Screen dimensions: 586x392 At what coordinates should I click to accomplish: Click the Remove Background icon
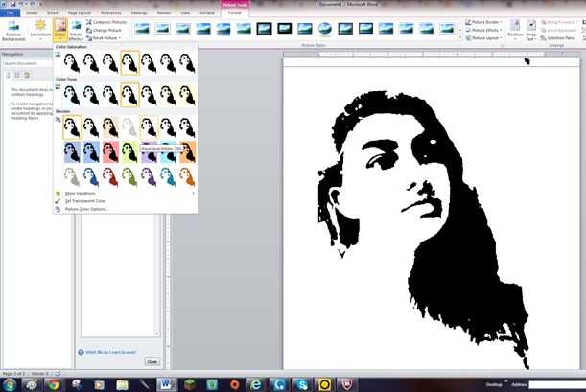pos(13,27)
